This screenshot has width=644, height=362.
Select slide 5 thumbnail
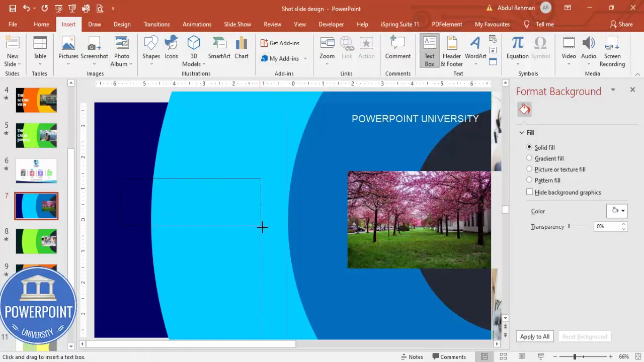(36, 136)
